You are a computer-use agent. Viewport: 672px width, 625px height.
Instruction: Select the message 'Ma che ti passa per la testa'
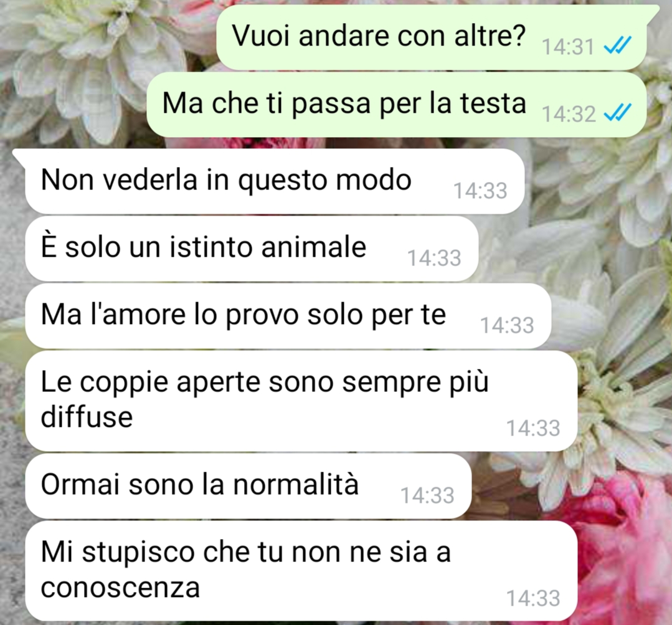pyautogui.click(x=397, y=105)
